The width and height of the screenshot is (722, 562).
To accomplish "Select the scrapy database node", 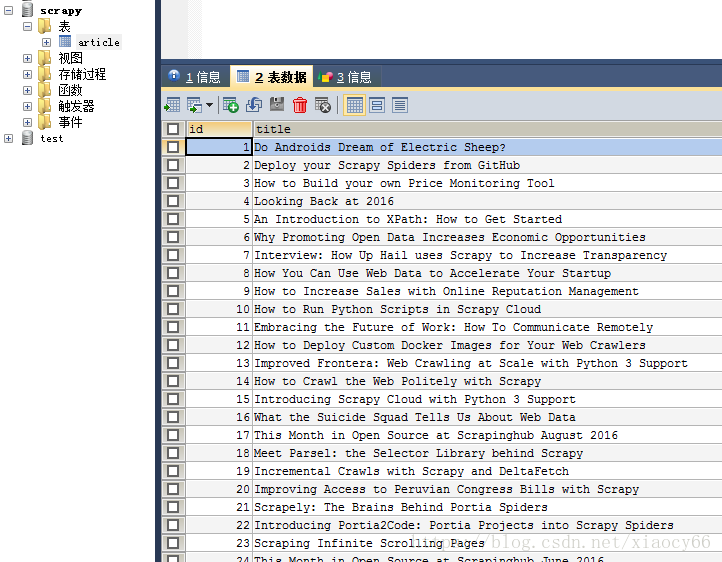I will [x=61, y=11].
